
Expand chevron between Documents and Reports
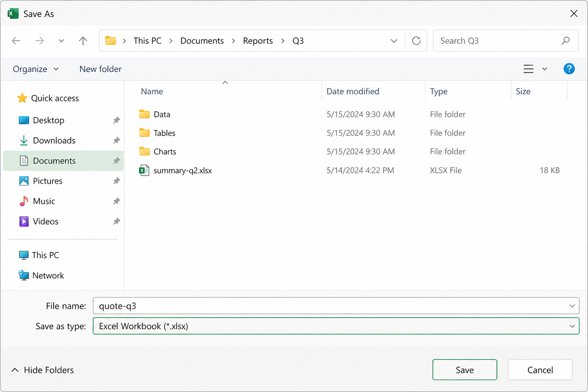(234, 41)
